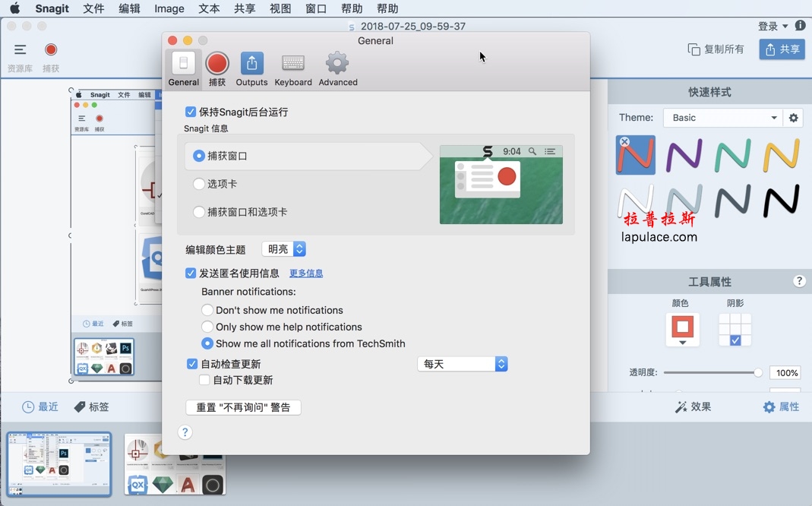812x506 pixels.
Task: Select the white N quick style
Action: (636, 201)
